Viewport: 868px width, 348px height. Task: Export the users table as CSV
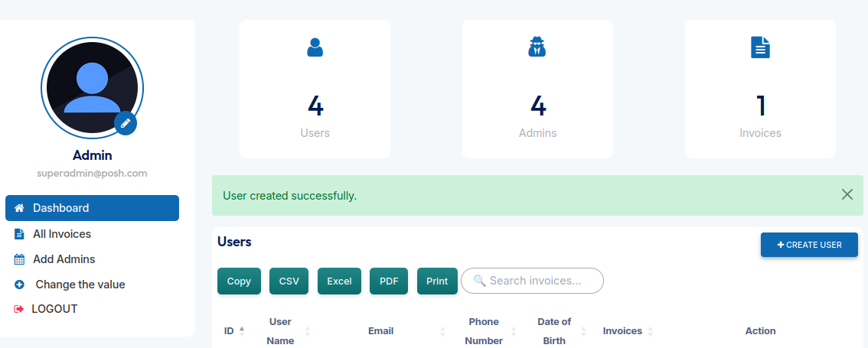tap(289, 281)
